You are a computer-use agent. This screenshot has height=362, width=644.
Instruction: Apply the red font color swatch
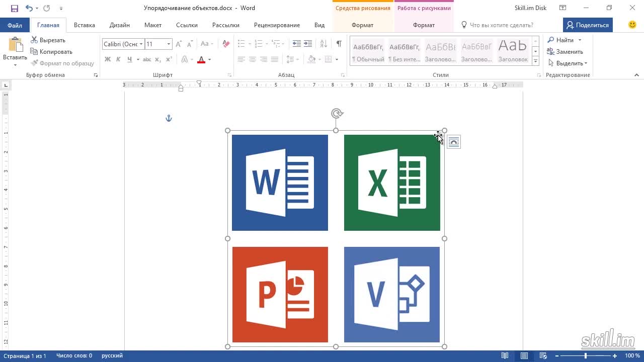[x=201, y=59]
